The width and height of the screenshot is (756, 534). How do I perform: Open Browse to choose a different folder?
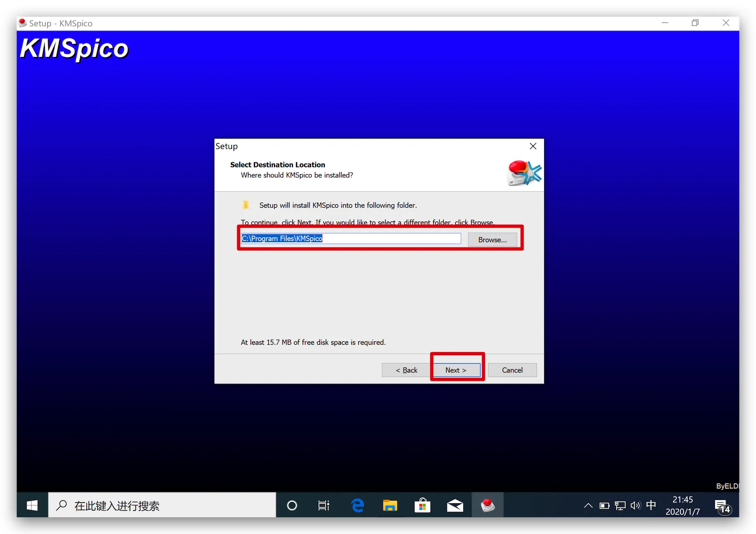click(492, 240)
